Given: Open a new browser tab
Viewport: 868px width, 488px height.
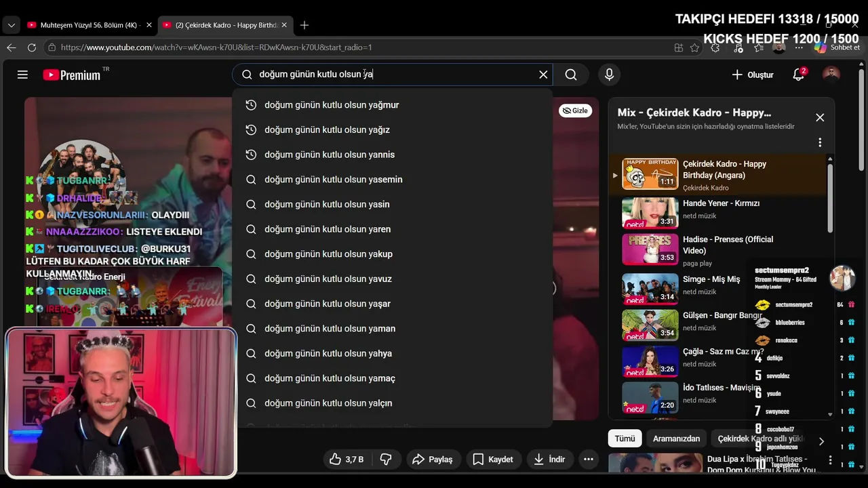Looking at the screenshot, I should [x=304, y=25].
